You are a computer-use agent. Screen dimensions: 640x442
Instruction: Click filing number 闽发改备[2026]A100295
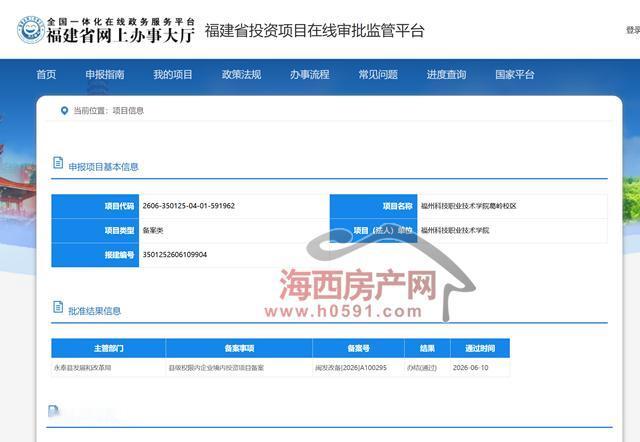click(351, 368)
